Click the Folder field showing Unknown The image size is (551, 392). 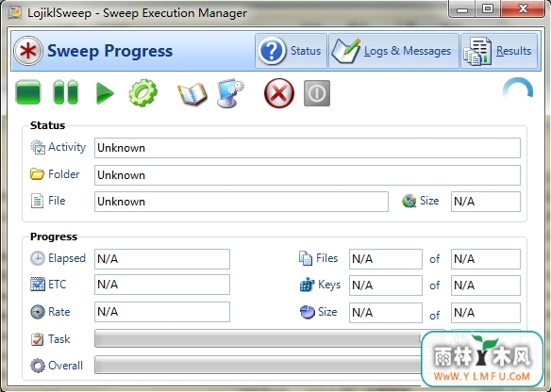308,175
